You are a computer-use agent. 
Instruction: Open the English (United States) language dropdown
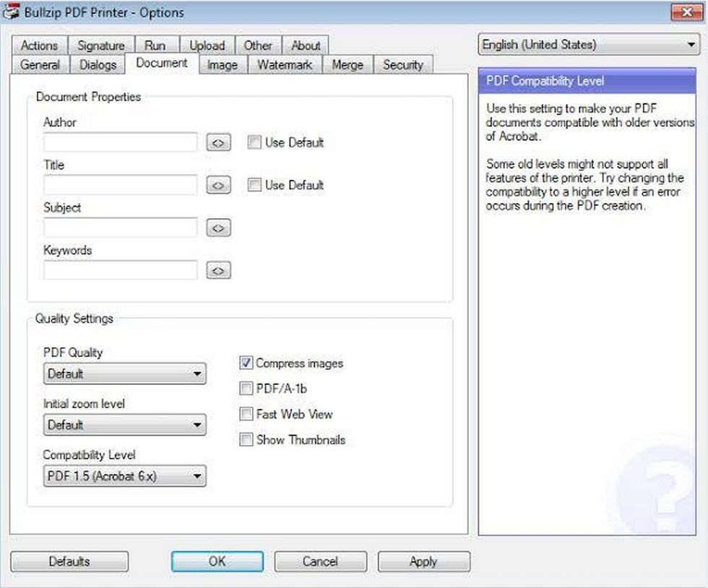(589, 44)
